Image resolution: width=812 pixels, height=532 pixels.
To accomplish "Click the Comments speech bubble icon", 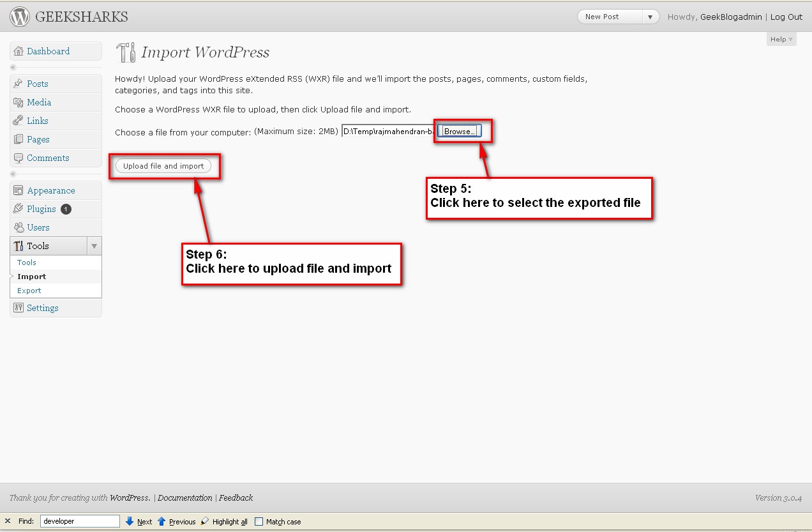I will coord(19,158).
